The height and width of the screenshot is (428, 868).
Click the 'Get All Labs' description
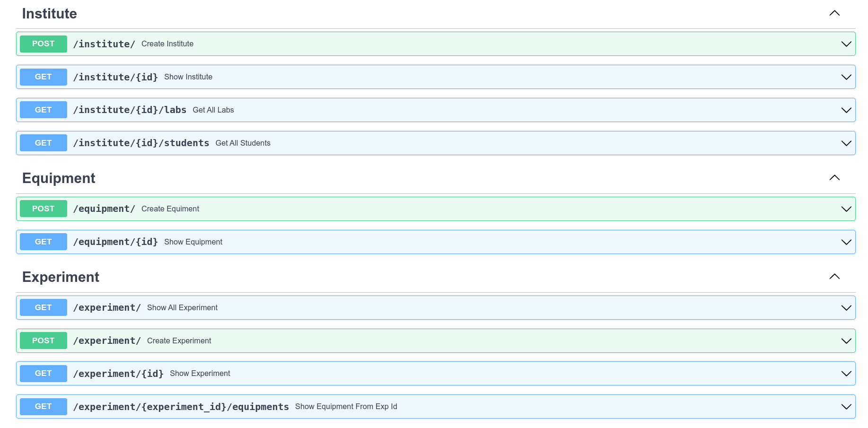[213, 110]
